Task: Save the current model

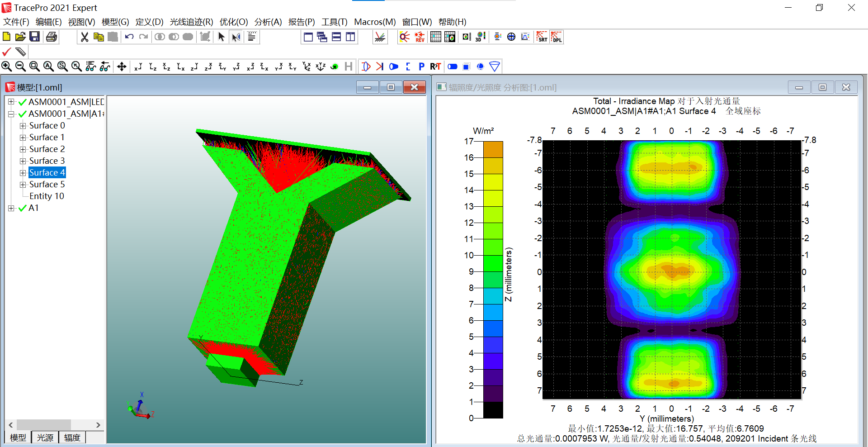Action: [34, 37]
